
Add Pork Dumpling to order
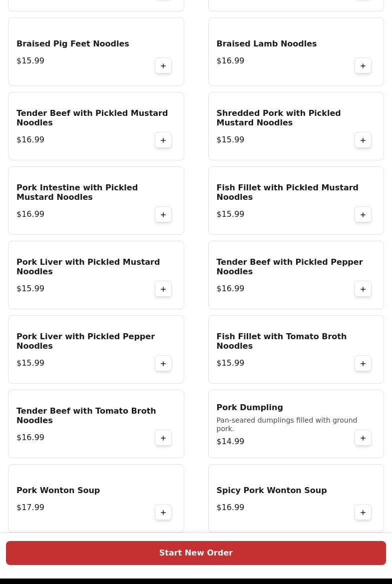363,438
